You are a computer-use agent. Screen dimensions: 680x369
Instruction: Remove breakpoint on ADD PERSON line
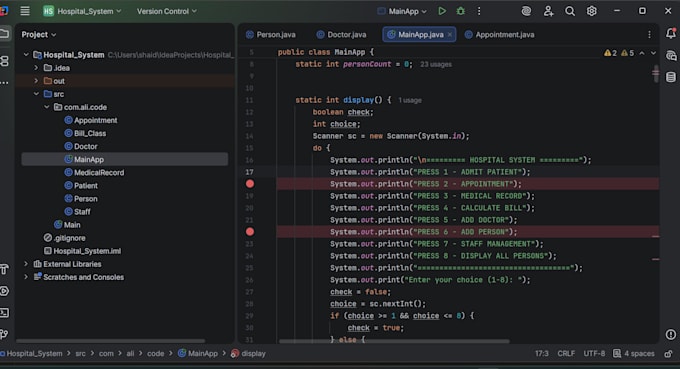[x=250, y=232]
